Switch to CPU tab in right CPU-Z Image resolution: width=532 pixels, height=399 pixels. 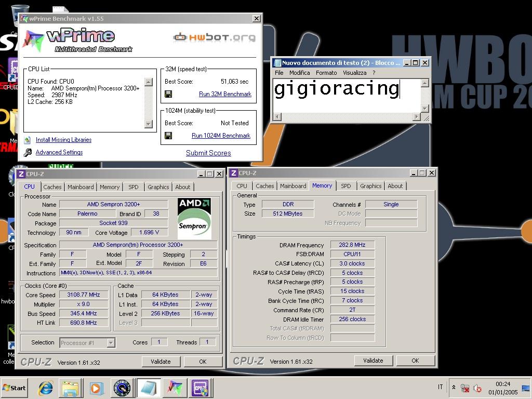click(x=242, y=186)
